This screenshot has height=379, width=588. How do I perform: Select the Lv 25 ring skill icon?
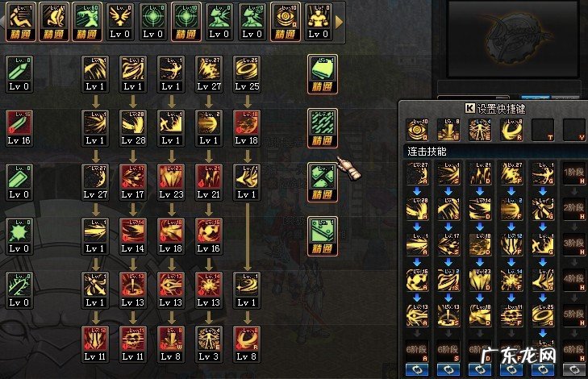pyautogui.click(x=246, y=74)
